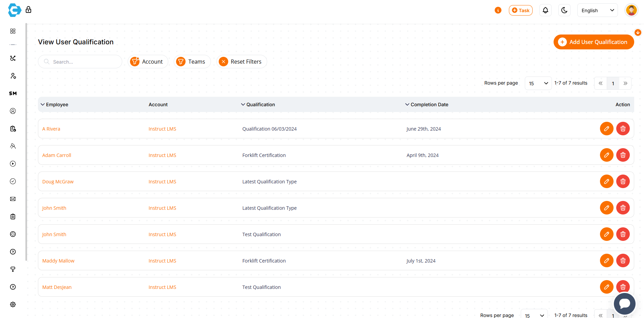
Task: Open the user management icon in sidebar
Action: click(13, 76)
